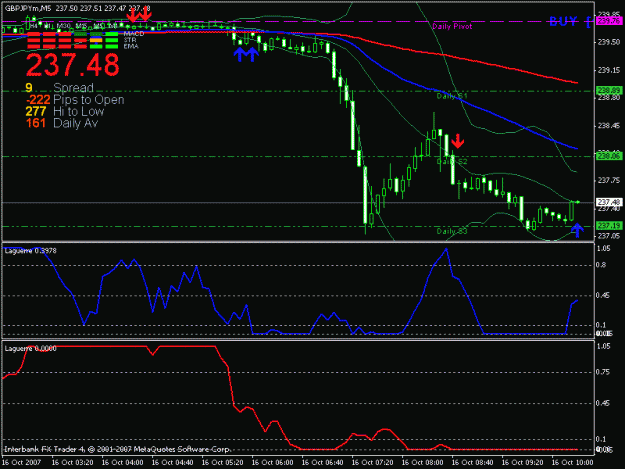Click the 16 Oct 10:00 time label
This screenshot has height=469, width=625.
click(572, 463)
